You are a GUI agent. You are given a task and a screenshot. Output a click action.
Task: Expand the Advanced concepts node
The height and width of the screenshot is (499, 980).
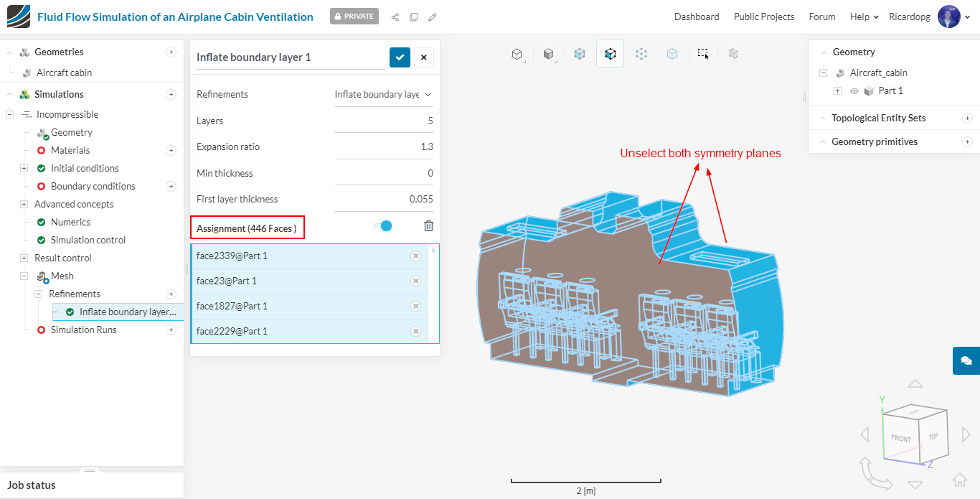(24, 204)
